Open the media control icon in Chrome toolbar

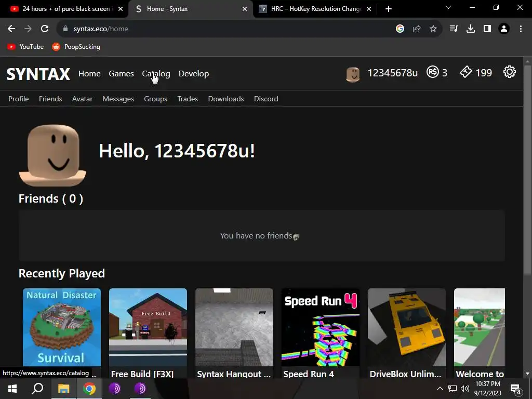[454, 29]
